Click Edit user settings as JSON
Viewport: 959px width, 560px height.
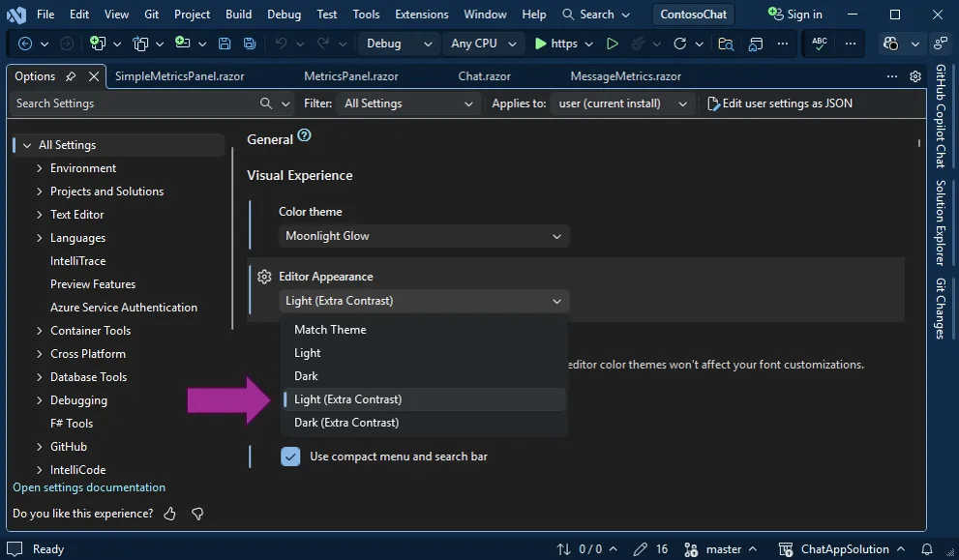(x=784, y=103)
